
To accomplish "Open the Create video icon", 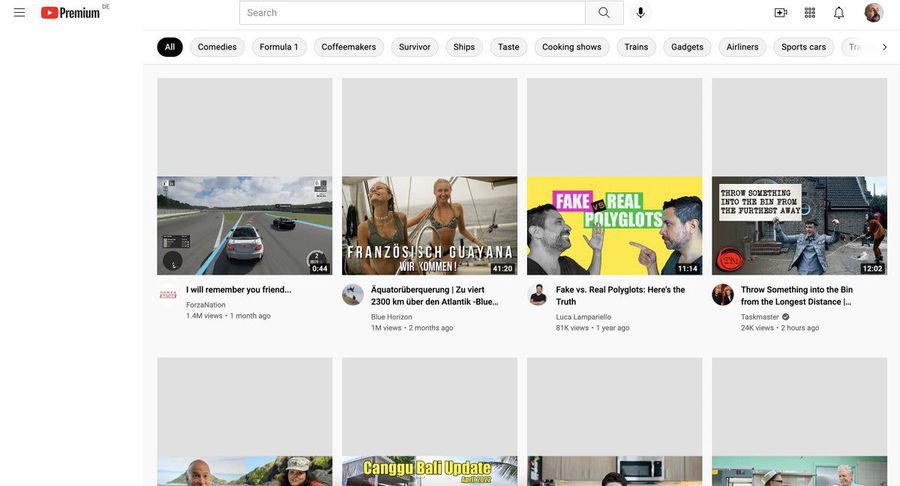I will (x=781, y=13).
